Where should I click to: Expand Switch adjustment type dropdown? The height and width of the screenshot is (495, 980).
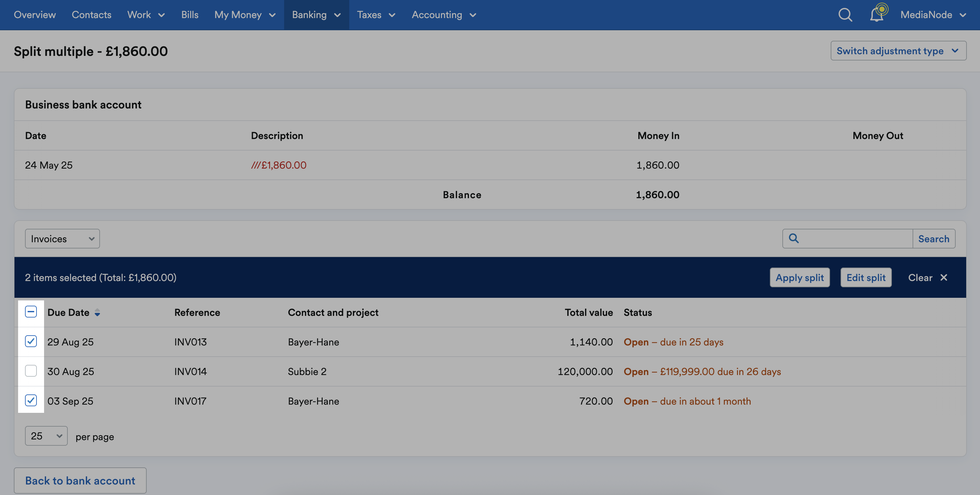898,51
